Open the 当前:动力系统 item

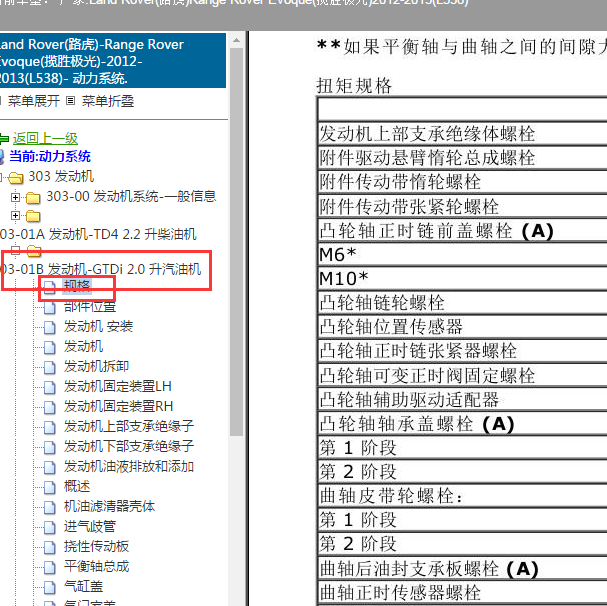(50, 156)
